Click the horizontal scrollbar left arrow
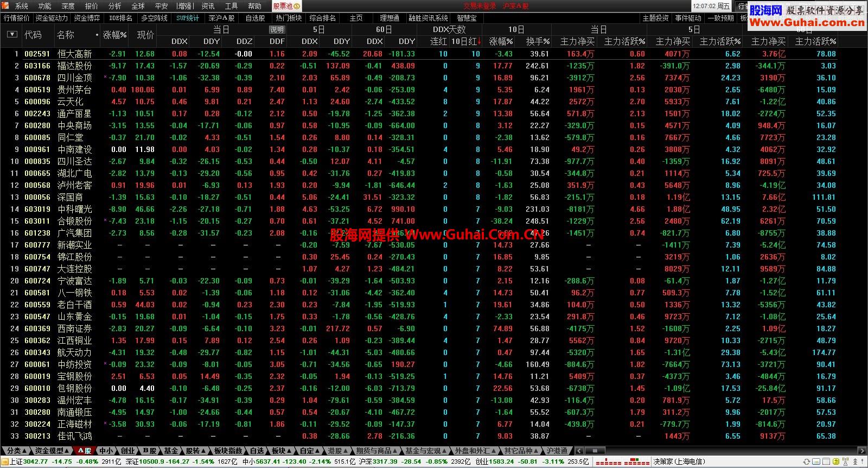Screen dimensions: 868x468 579,451
